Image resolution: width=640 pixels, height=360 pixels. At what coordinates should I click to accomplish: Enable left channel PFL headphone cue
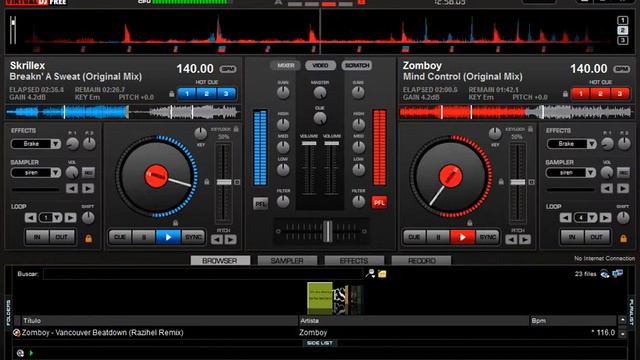click(260, 203)
